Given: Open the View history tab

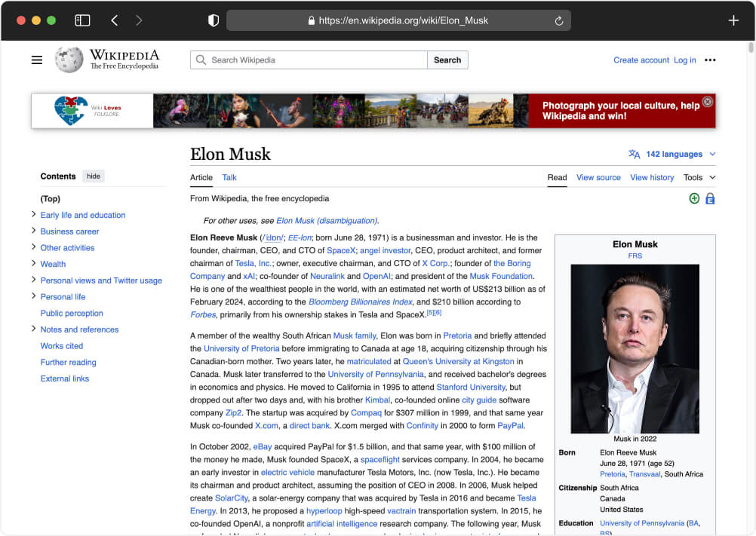Looking at the screenshot, I should pos(652,177).
